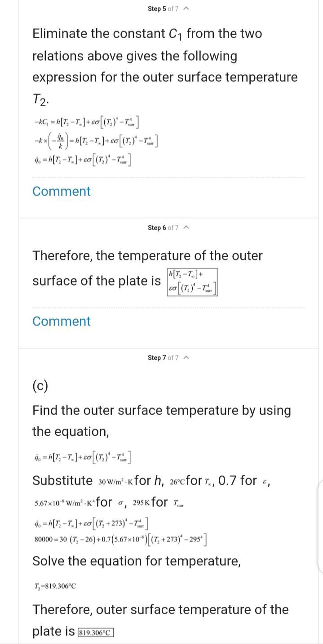The height and width of the screenshot is (644, 323).
Task: Open Comment link under Step 5
Action: click(x=62, y=191)
